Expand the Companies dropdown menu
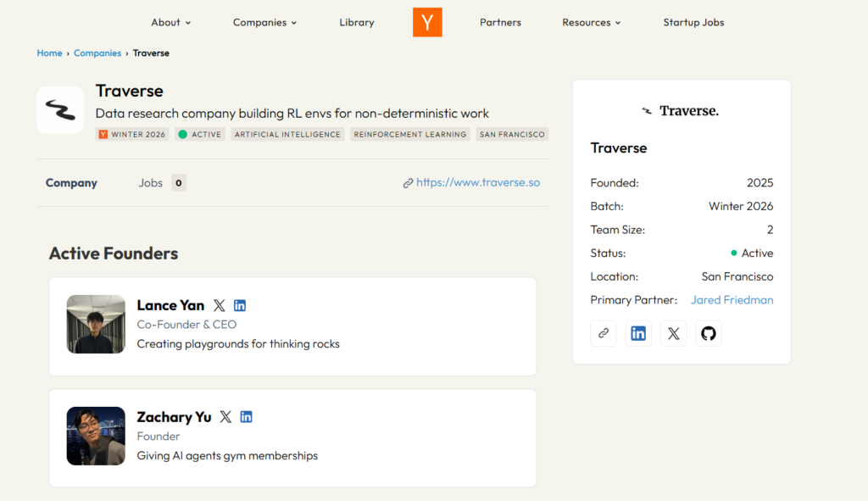Image resolution: width=868 pixels, height=501 pixels. (x=264, y=22)
